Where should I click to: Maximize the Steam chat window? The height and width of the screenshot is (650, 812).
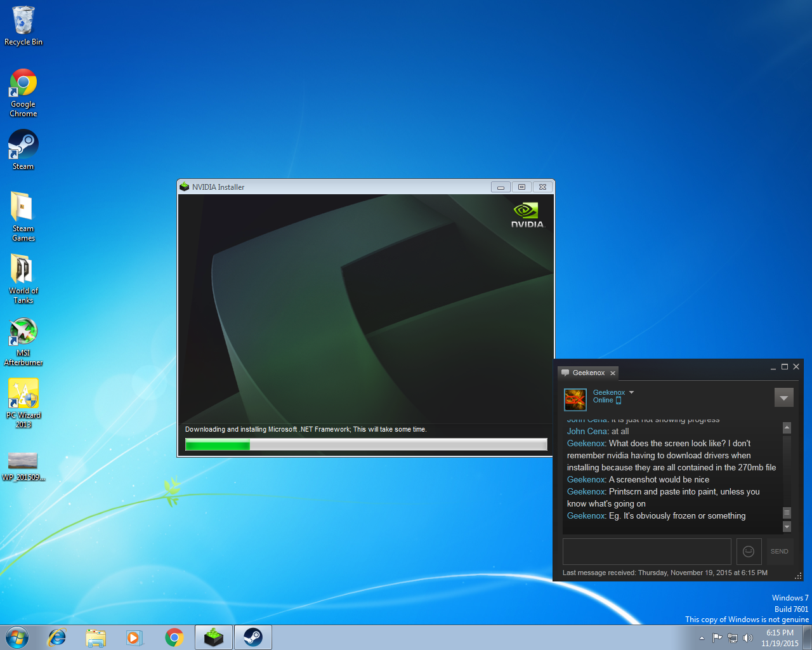(785, 367)
